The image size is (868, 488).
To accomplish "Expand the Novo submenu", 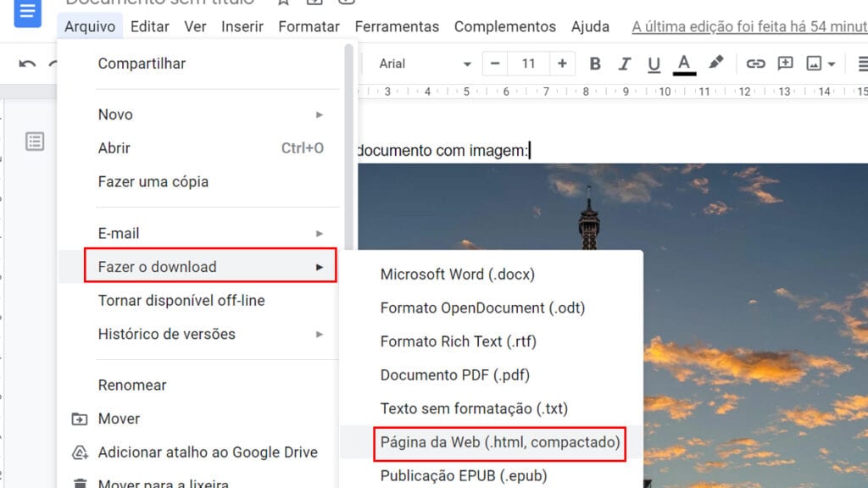I will click(x=200, y=114).
